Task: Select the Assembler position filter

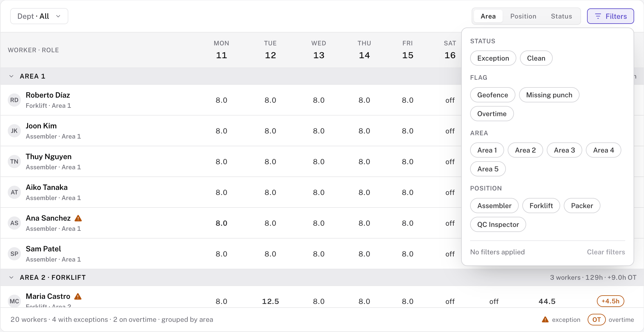Action: click(494, 206)
